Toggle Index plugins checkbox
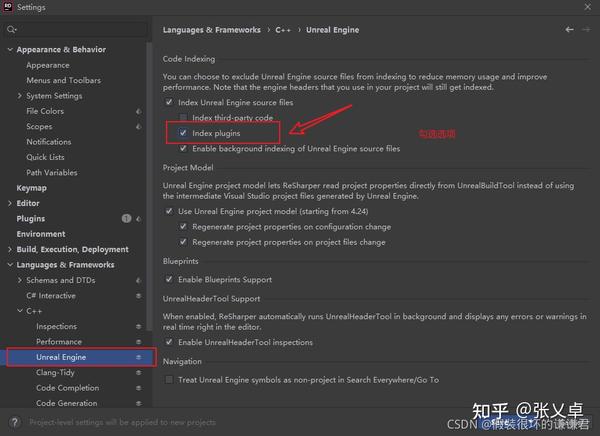 pos(183,133)
